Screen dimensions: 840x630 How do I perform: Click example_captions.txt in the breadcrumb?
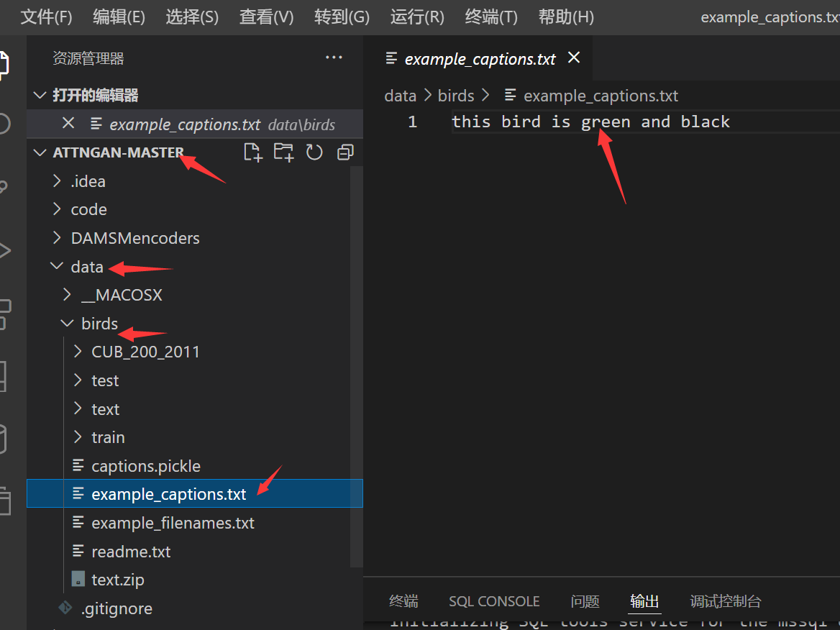point(601,96)
